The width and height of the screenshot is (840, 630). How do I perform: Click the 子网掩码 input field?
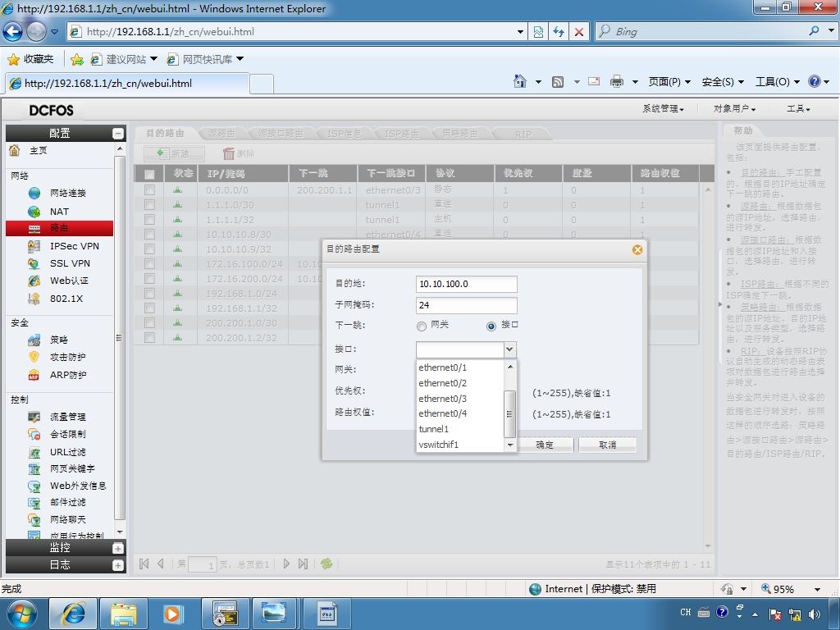click(x=467, y=305)
